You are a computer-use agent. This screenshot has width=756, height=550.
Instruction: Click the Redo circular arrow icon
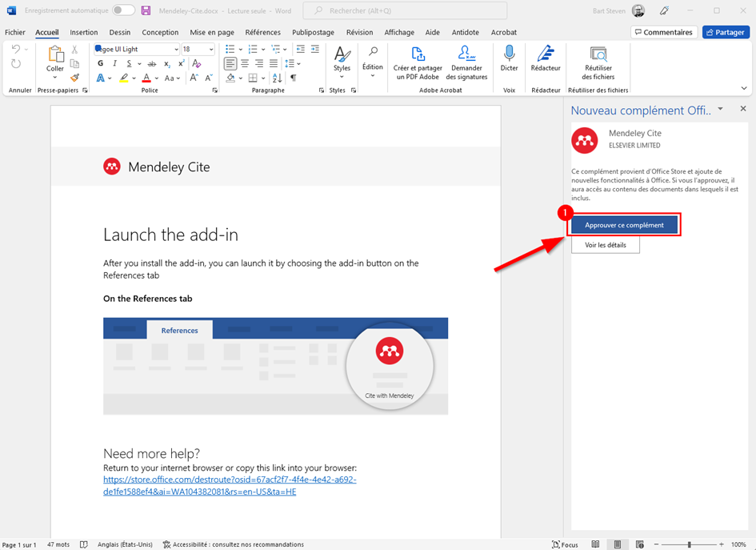(16, 64)
